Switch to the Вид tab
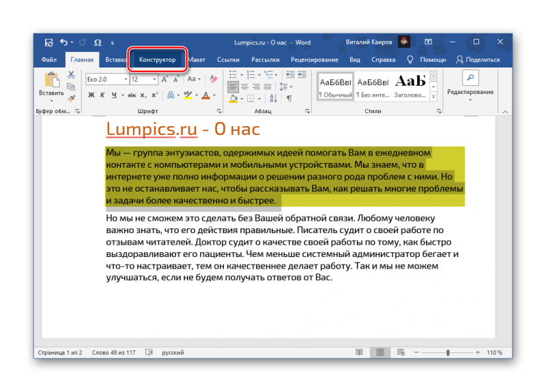 (355, 60)
